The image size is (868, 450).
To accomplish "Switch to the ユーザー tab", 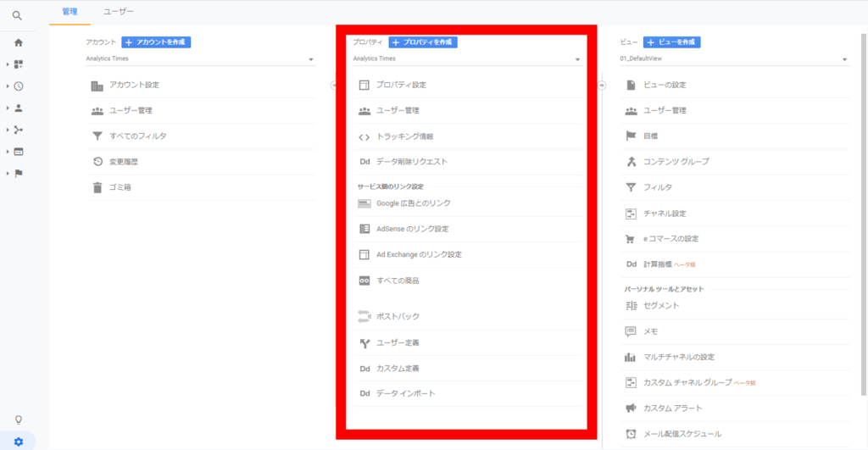I will 118,12.
